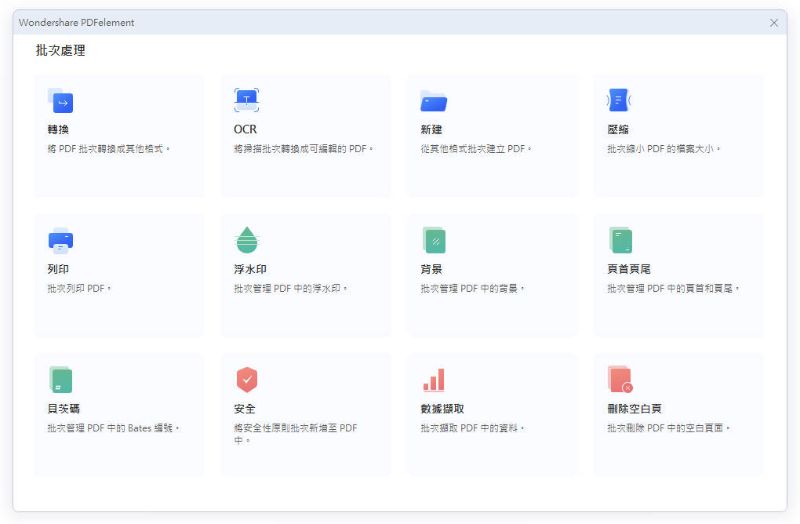The width and height of the screenshot is (800, 524).
Task: Select the 壓縮 compress icon
Action: tap(618, 100)
